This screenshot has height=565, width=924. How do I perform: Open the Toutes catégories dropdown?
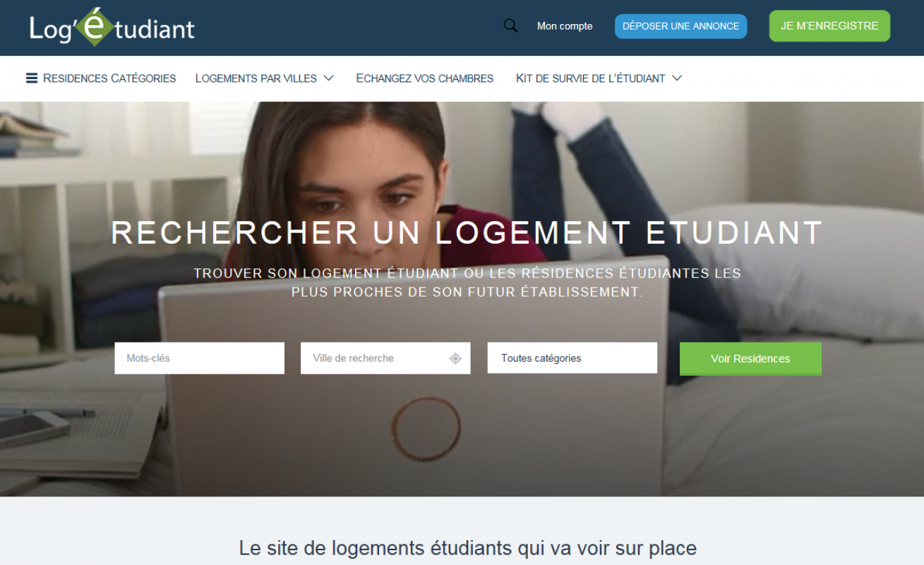[x=572, y=358]
